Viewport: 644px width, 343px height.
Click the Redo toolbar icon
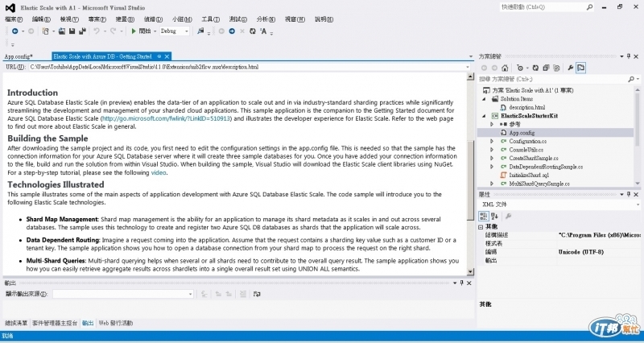point(113,31)
